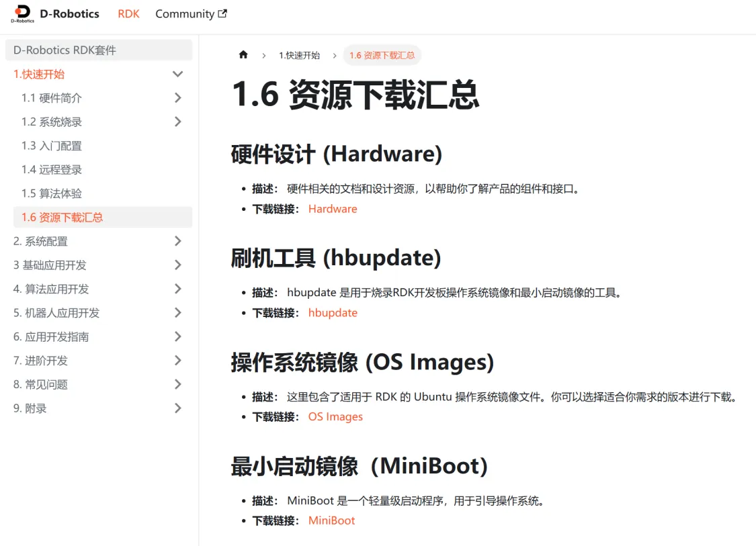The image size is (756, 546).
Task: Click the 1.6 资源下载汇总 breadcrumb pill
Action: [382, 56]
